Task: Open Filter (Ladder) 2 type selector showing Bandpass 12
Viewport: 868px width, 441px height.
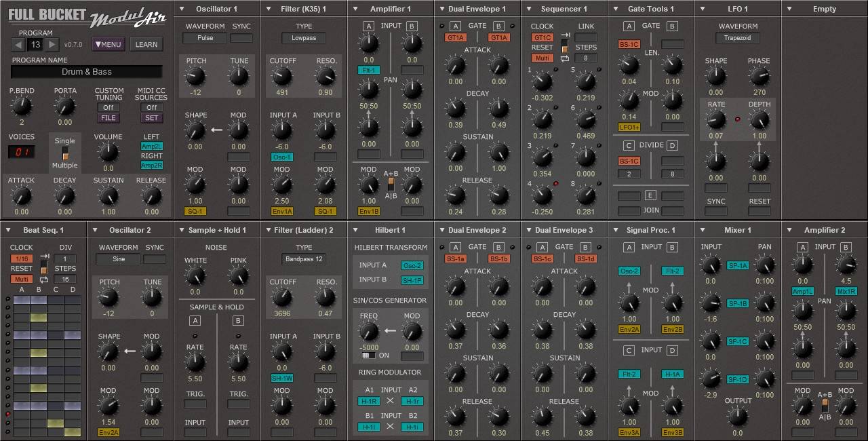Action: [x=303, y=259]
